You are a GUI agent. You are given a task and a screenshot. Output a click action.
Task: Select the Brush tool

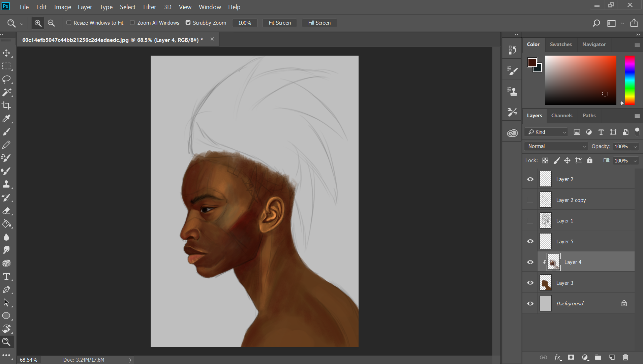point(6,132)
